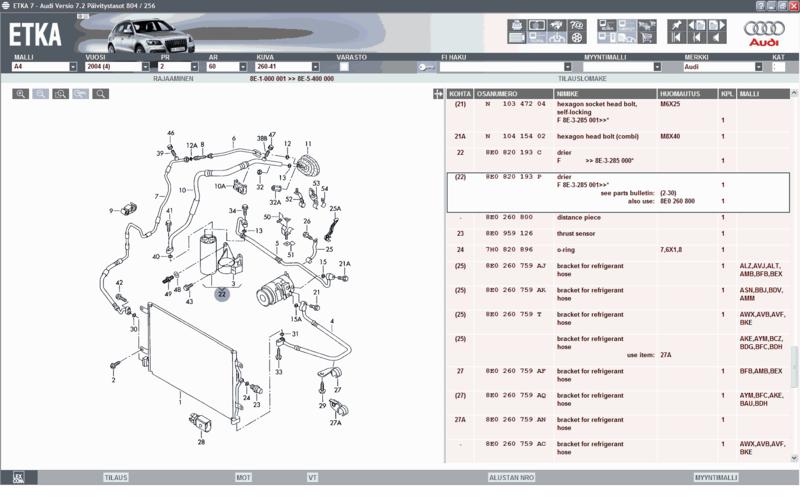Click the wheel icon in top toolbar

point(577,38)
